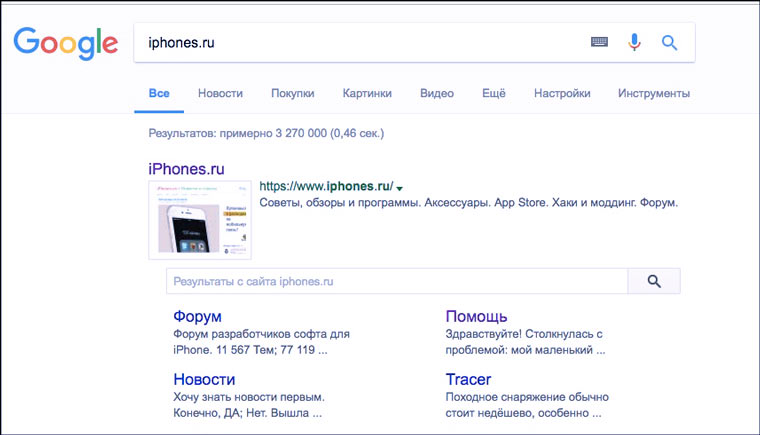Open the Tracer sitelink
This screenshot has width=760, height=435.
(x=468, y=379)
